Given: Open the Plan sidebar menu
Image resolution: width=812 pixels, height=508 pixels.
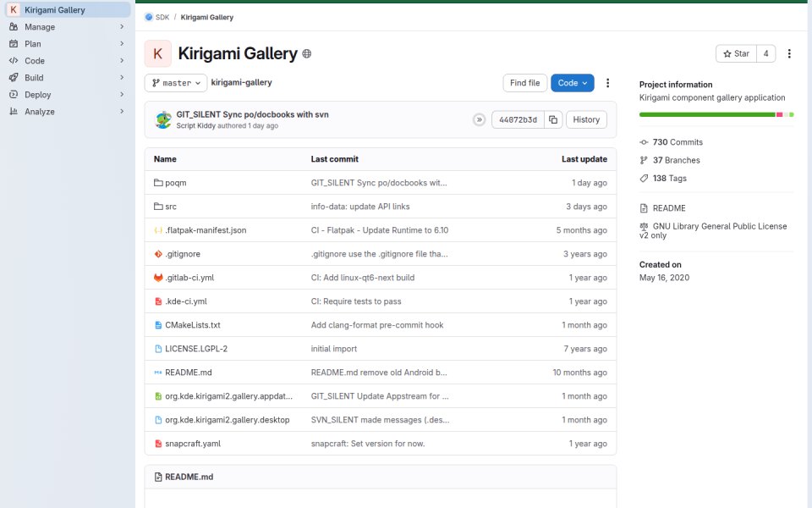Looking at the screenshot, I should pos(68,44).
